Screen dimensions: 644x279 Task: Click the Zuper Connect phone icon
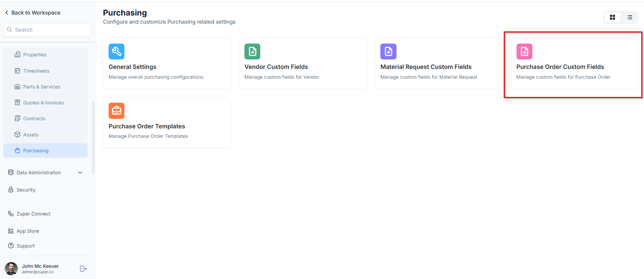click(11, 213)
